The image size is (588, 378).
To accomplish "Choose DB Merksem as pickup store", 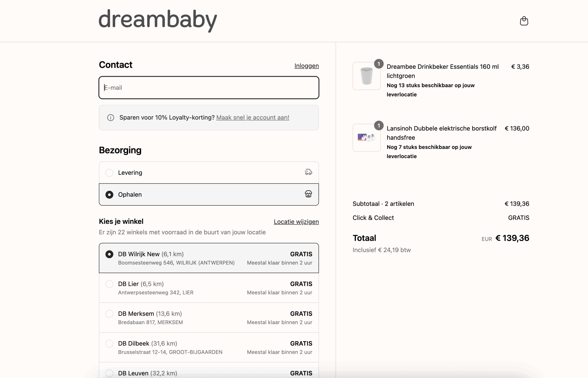I will pyautogui.click(x=109, y=314).
